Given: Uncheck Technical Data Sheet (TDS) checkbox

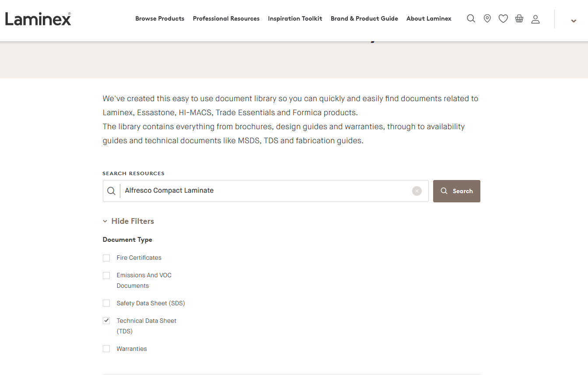Looking at the screenshot, I should tap(106, 321).
